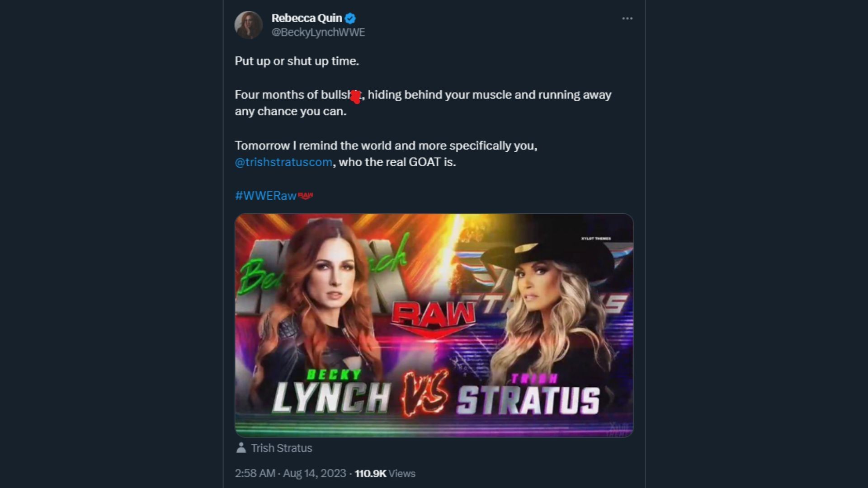This screenshot has height=488, width=868.
Task: Click Rebecca Quin's profile avatar
Action: [x=248, y=25]
